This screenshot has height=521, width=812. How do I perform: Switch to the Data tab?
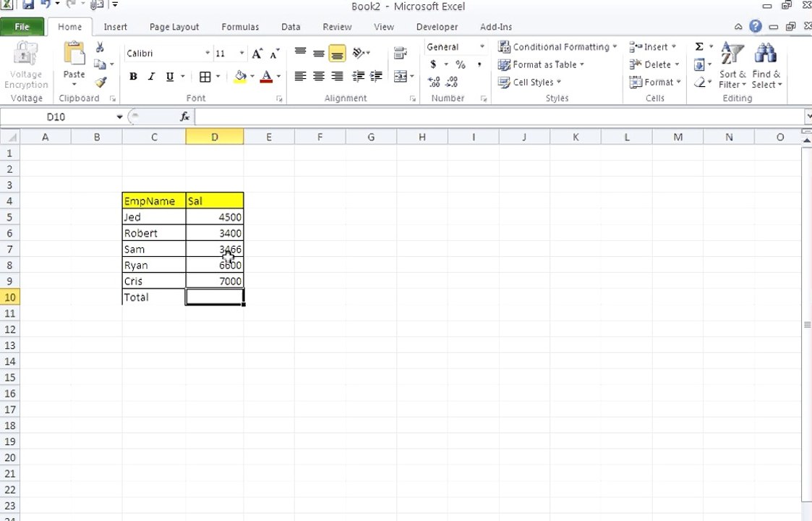point(291,27)
